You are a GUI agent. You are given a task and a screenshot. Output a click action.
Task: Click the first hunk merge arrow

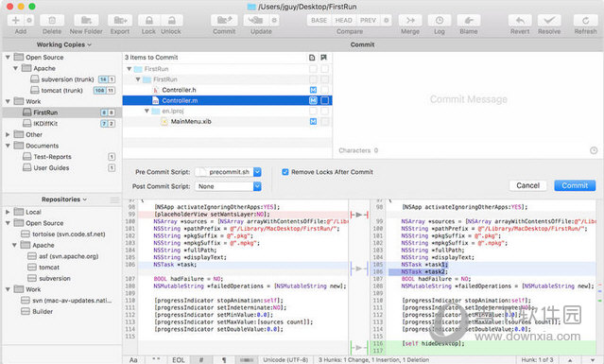pos(359,215)
